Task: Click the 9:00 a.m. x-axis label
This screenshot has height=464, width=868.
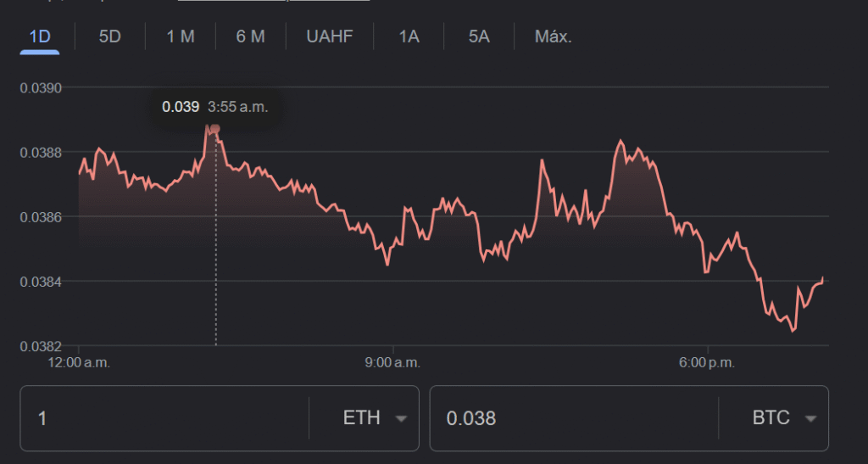Action: click(392, 363)
